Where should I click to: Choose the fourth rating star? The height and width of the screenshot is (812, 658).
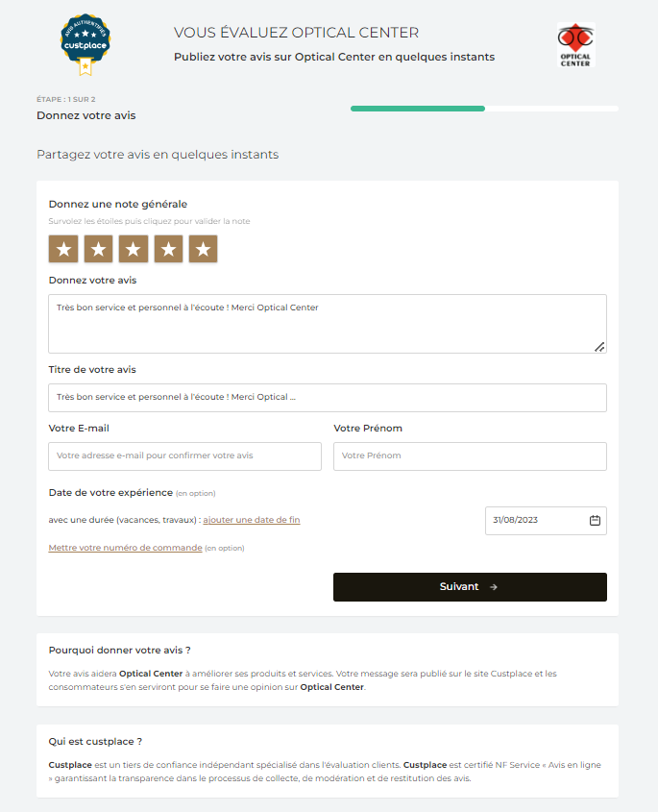coord(168,249)
